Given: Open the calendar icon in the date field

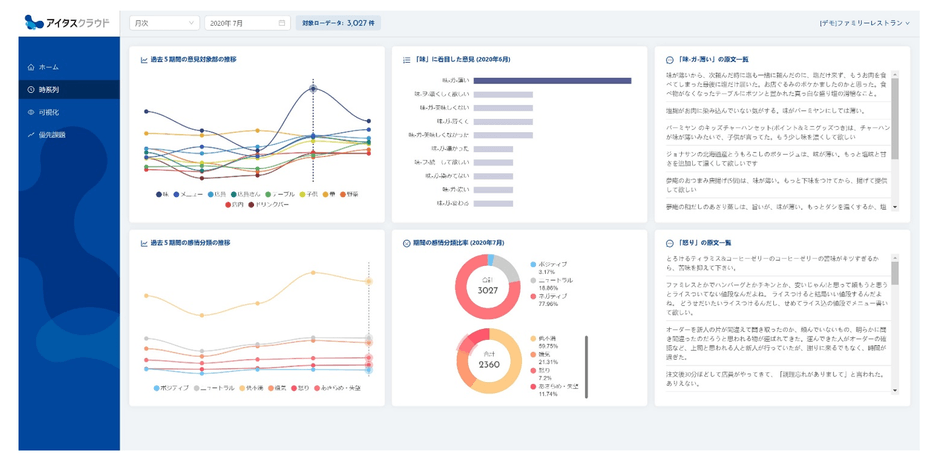Looking at the screenshot, I should point(282,22).
